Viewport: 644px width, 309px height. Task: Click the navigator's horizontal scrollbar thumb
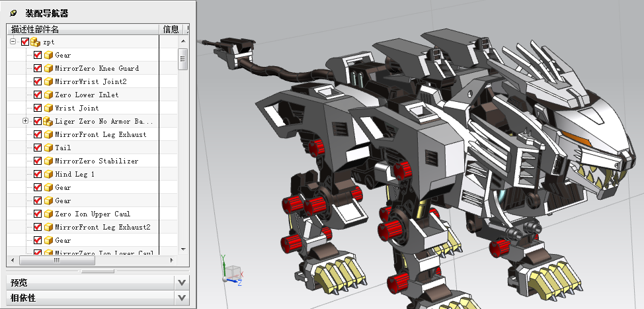[x=56, y=260]
